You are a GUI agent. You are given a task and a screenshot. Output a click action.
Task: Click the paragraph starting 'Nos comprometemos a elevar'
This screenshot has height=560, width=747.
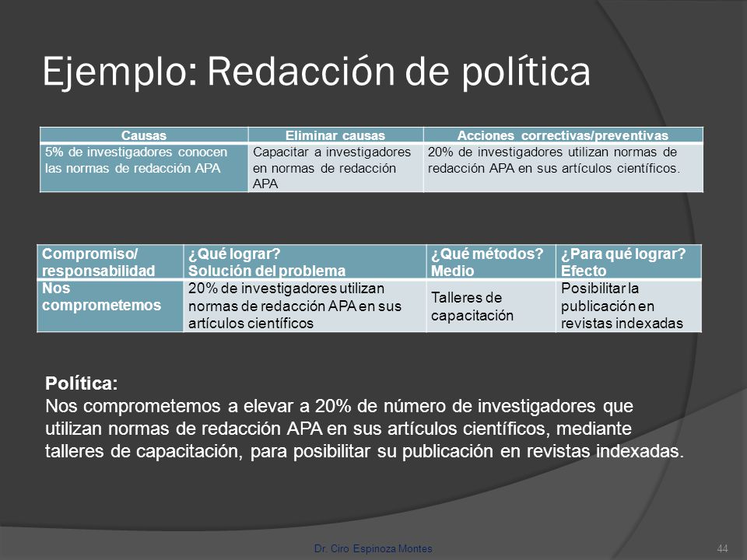point(364,429)
